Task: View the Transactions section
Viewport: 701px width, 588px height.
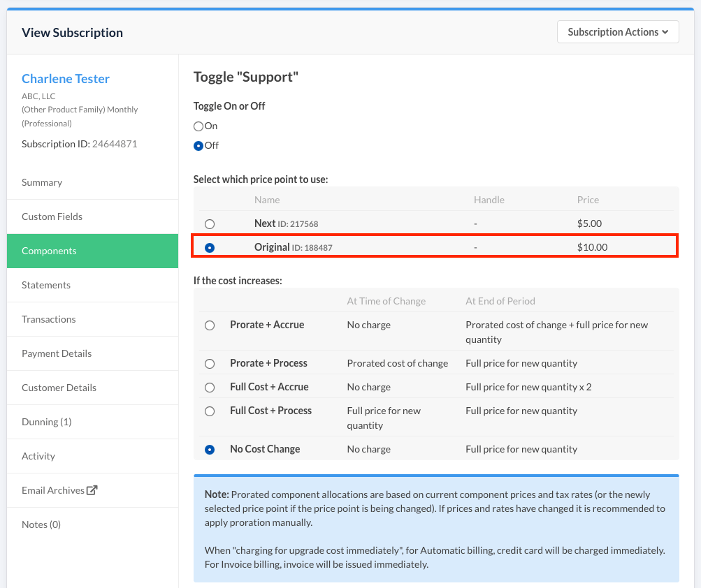Action: [48, 319]
